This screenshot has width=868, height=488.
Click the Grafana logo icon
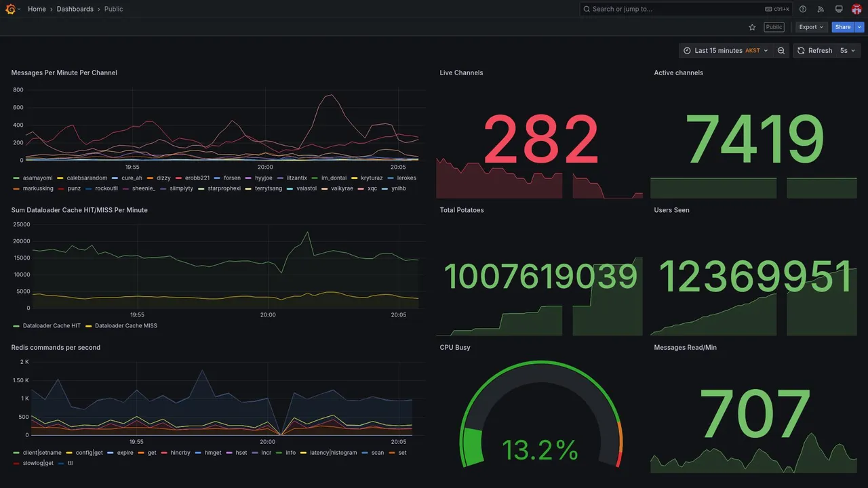click(x=10, y=9)
